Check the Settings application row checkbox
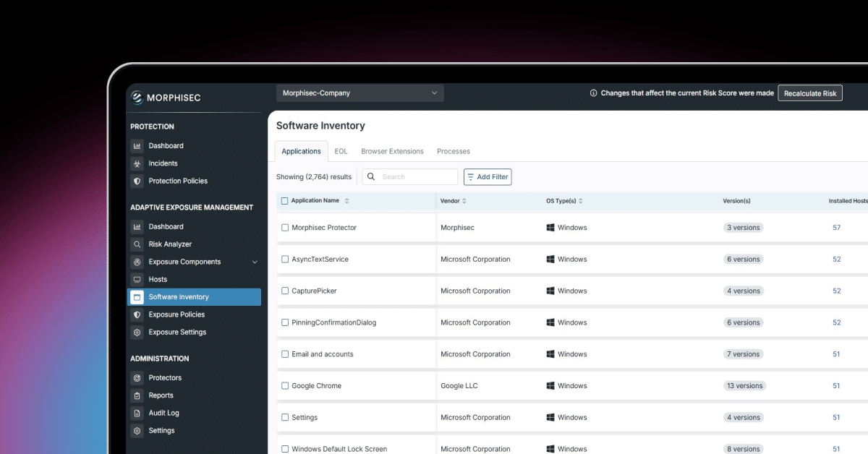This screenshot has width=868, height=454. (285, 418)
